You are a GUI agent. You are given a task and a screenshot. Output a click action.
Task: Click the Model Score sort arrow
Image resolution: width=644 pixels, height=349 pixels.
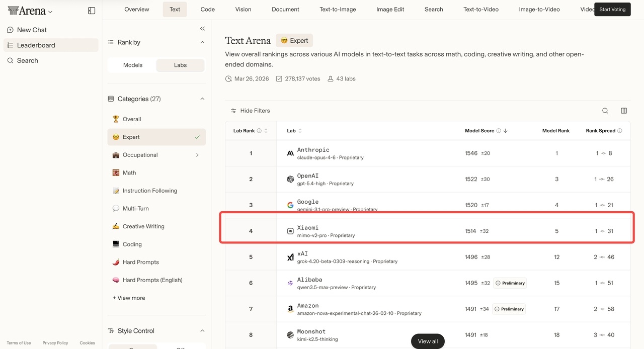click(x=505, y=131)
